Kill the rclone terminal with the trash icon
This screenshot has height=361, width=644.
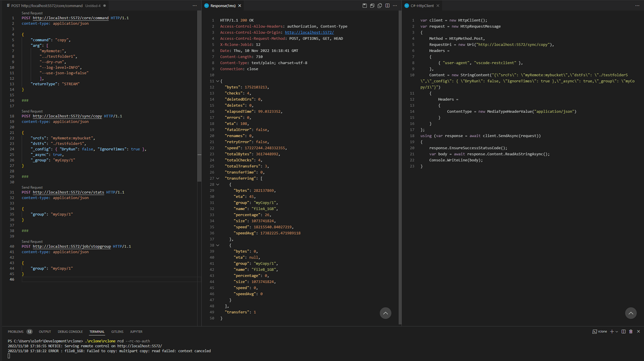click(630, 331)
